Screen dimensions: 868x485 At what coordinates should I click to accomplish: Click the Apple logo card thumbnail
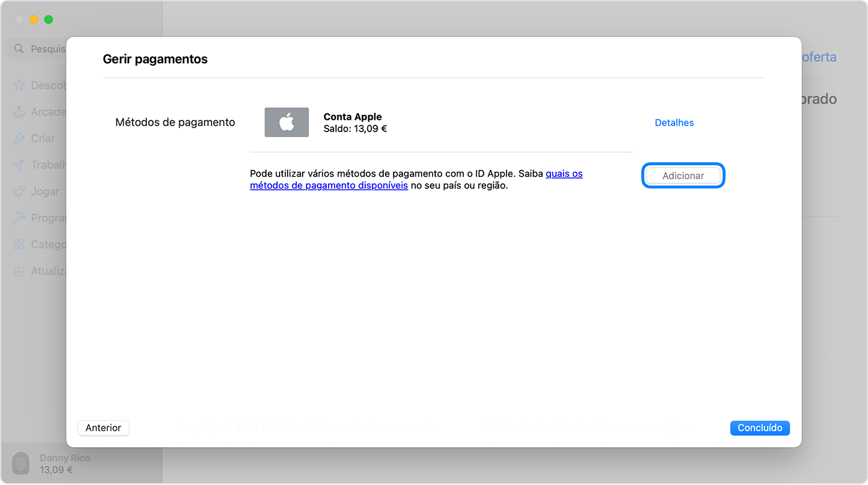[286, 122]
